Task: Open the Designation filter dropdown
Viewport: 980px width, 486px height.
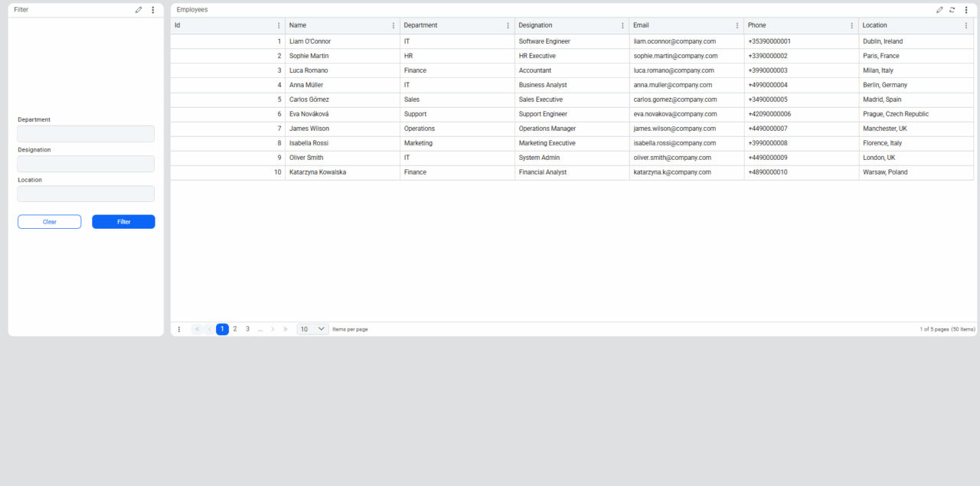Action: coord(86,164)
